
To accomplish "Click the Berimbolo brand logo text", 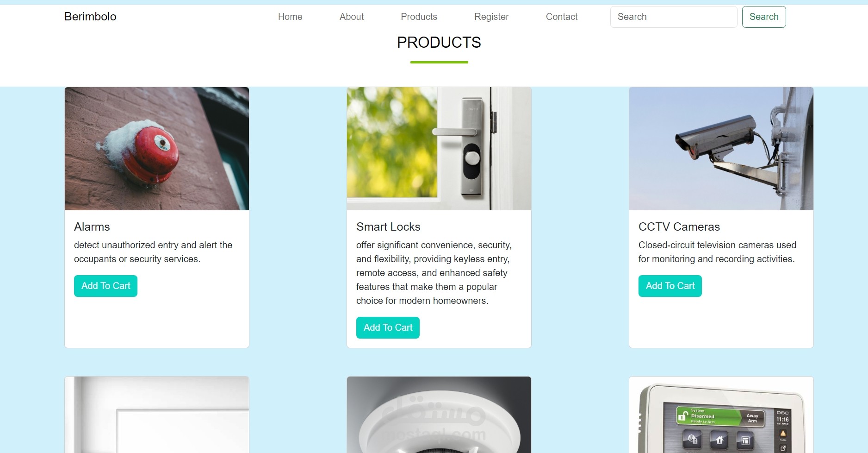I will (90, 17).
